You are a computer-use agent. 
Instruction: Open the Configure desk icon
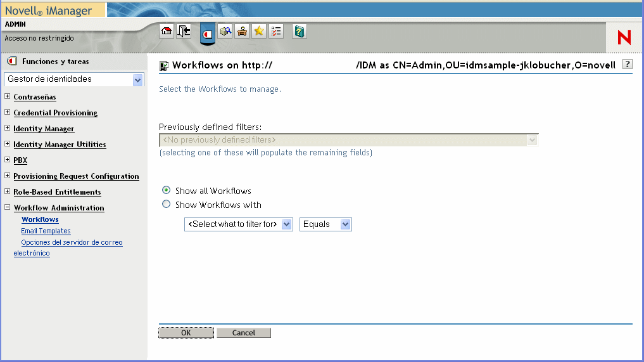coord(242,31)
